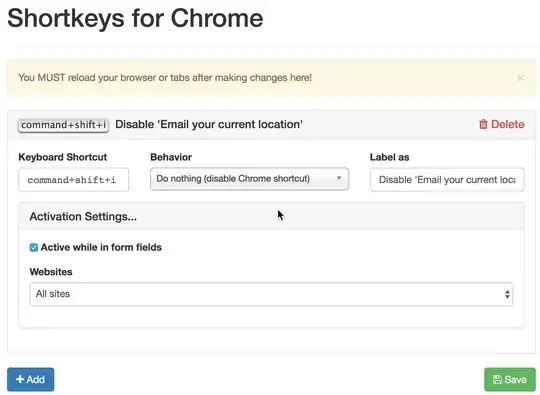Click the reload browser warning message

tap(165, 78)
